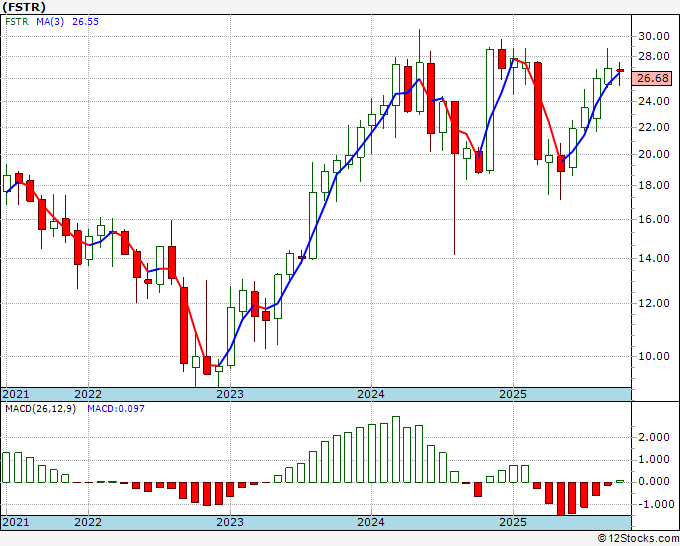Image resolution: width=680 pixels, height=546 pixels.
Task: Click the moving average value 26.55
Action: coord(85,22)
